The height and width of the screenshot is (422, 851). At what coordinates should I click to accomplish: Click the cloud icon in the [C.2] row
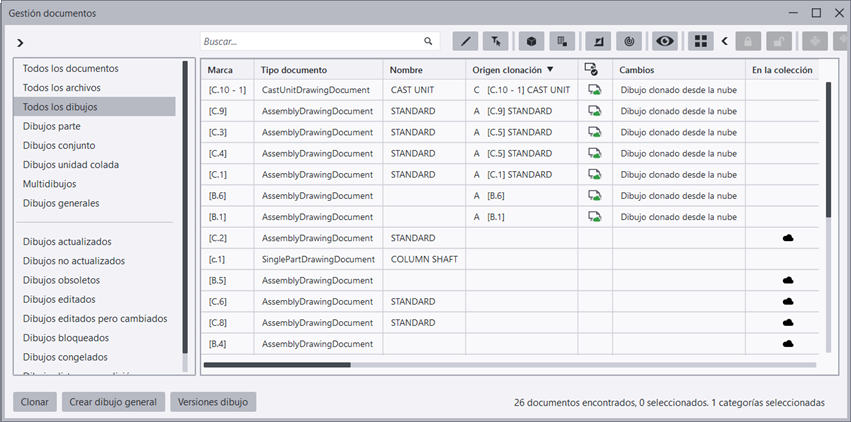(x=788, y=238)
